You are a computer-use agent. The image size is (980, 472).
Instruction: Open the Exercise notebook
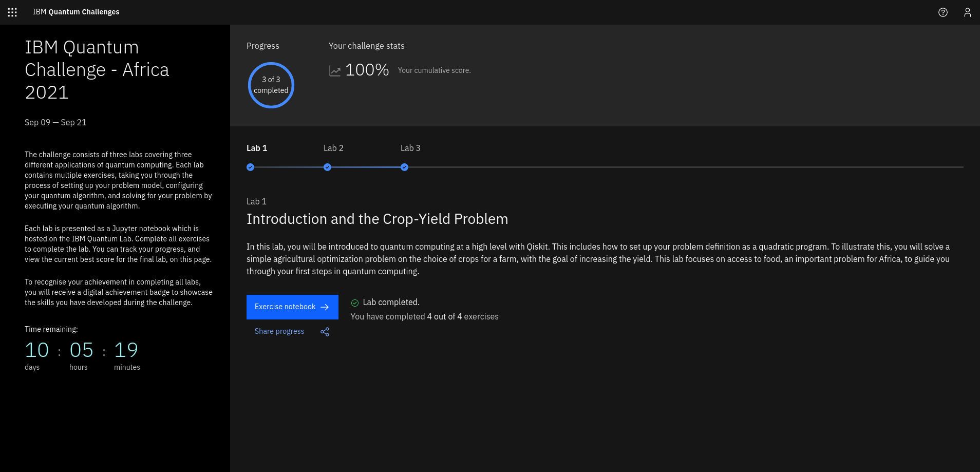click(x=292, y=307)
